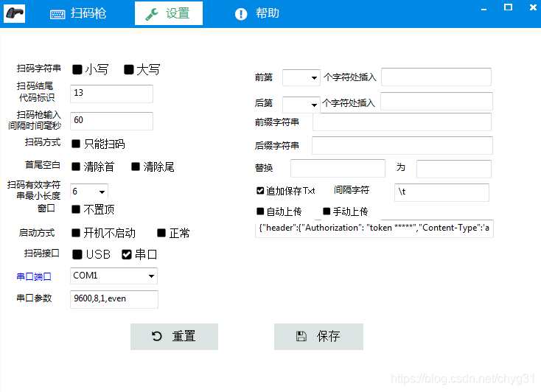Click the 后缀字符串 suffix input field
Screen dimensions: 541x392
[x=402, y=145]
